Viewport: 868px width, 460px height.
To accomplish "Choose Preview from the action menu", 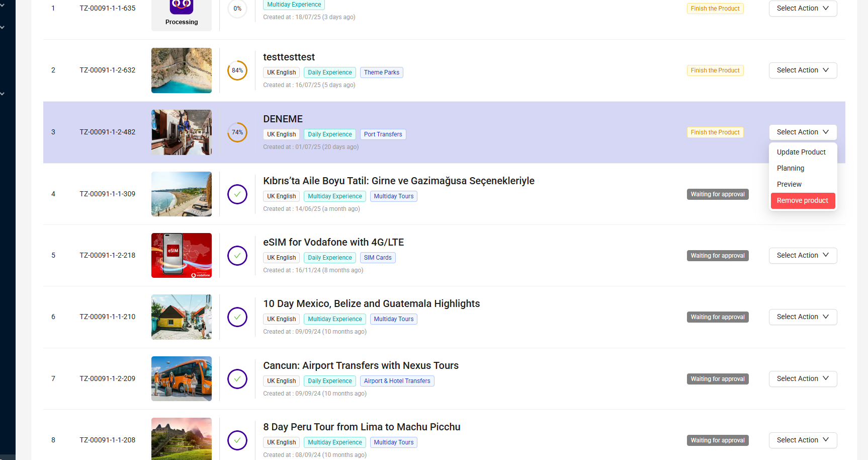I will 803,184.
